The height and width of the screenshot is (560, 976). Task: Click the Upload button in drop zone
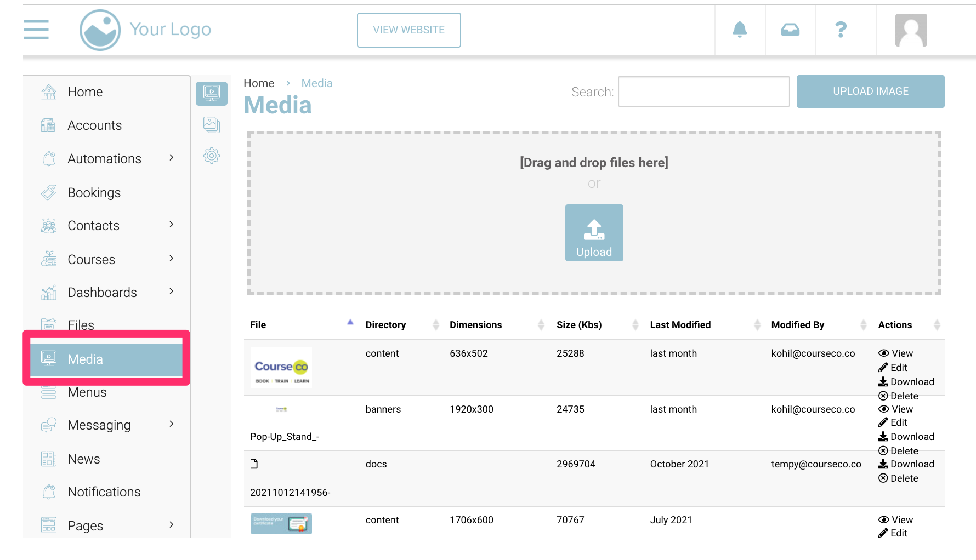tap(594, 233)
